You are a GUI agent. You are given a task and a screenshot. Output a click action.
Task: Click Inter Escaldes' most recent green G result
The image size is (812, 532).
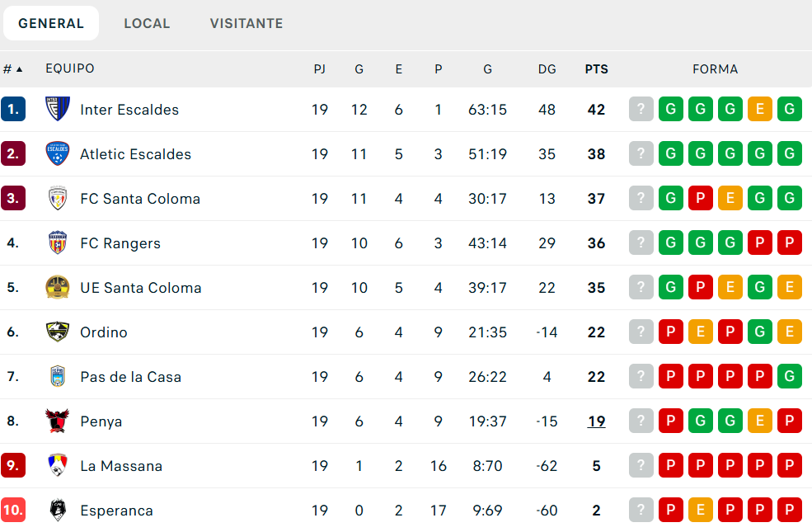[x=789, y=109]
